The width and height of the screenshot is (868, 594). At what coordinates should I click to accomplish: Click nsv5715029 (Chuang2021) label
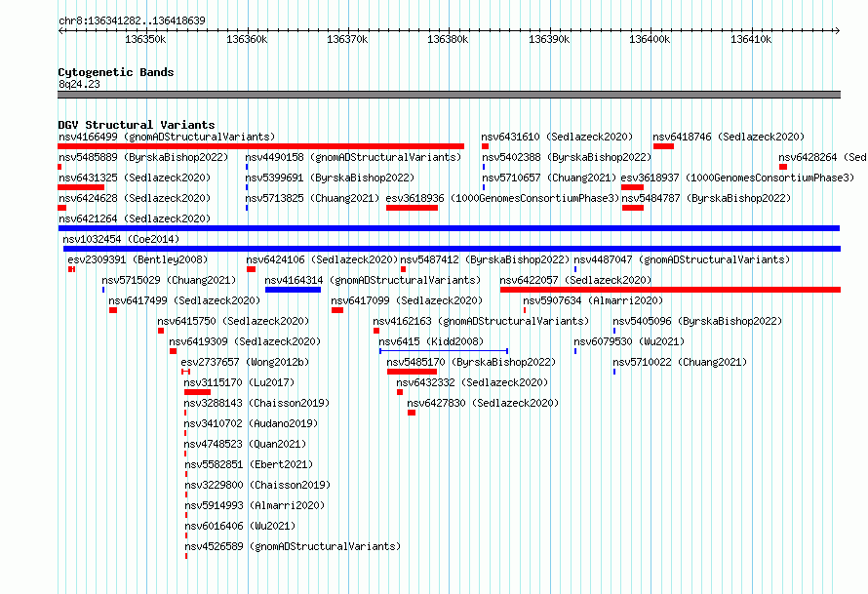click(169, 280)
